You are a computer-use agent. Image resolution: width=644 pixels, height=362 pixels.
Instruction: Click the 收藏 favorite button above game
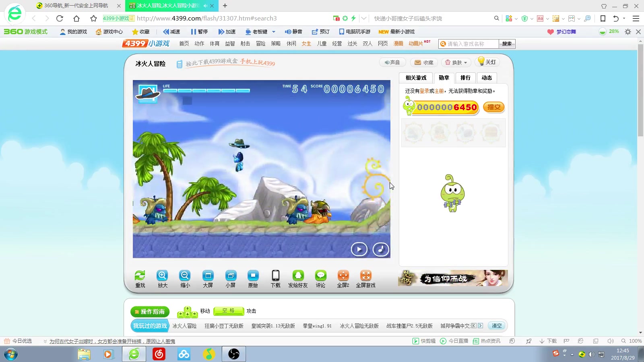(x=424, y=62)
